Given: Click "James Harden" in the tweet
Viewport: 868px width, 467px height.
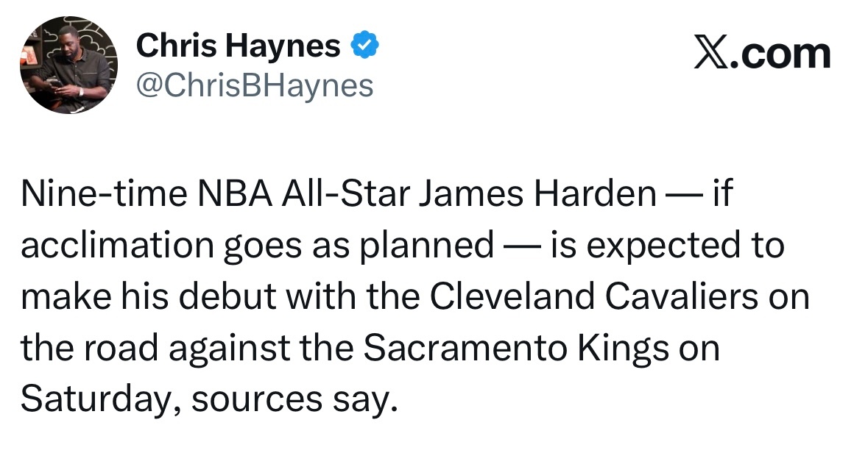Looking at the screenshot, I should pyautogui.click(x=537, y=194).
